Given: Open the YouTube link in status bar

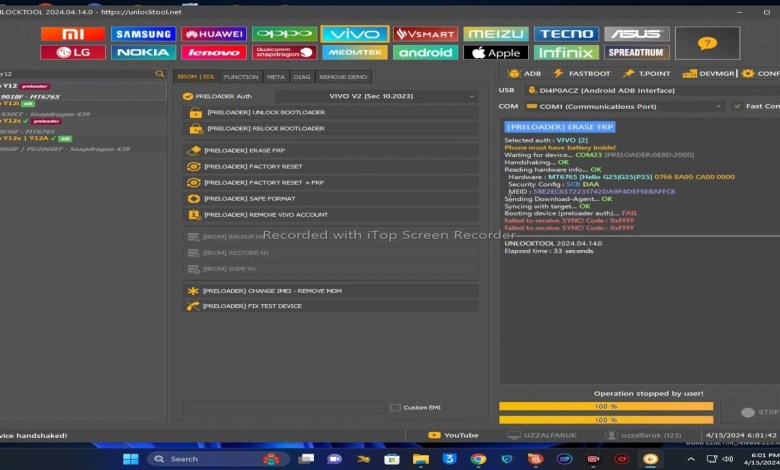Looking at the screenshot, I should point(453,435).
